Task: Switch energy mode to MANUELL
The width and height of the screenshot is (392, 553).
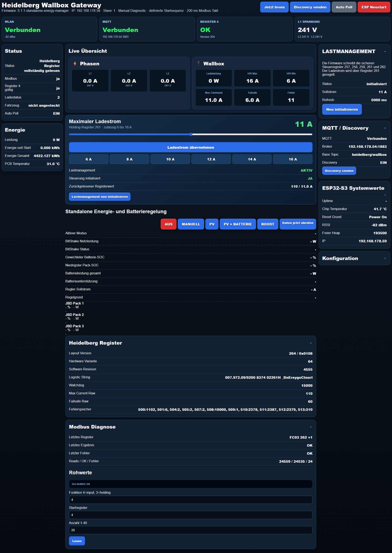Action: [x=191, y=224]
